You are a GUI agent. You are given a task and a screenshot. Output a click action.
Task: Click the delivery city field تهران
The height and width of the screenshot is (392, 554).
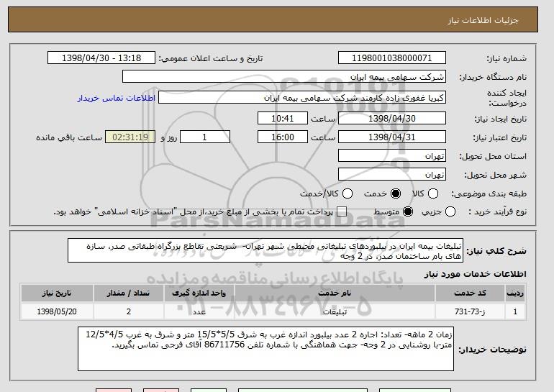coord(392,175)
